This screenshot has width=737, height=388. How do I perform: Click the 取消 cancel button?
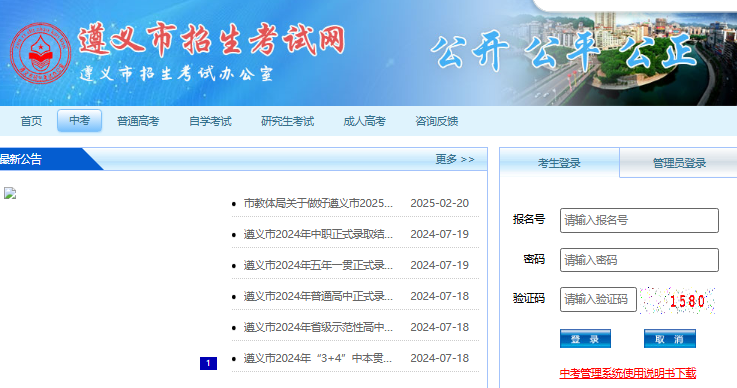pyautogui.click(x=670, y=339)
